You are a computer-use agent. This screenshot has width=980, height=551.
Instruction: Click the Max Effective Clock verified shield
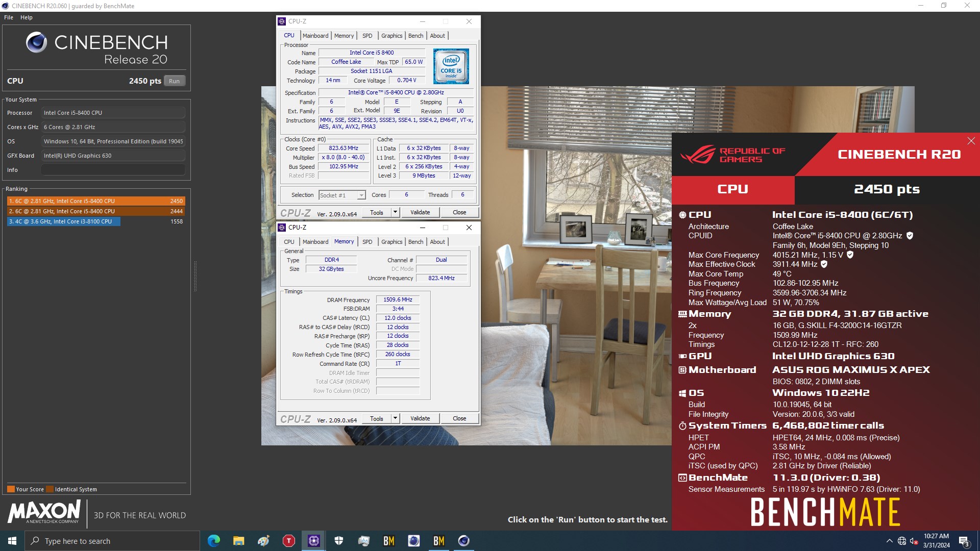(x=824, y=264)
